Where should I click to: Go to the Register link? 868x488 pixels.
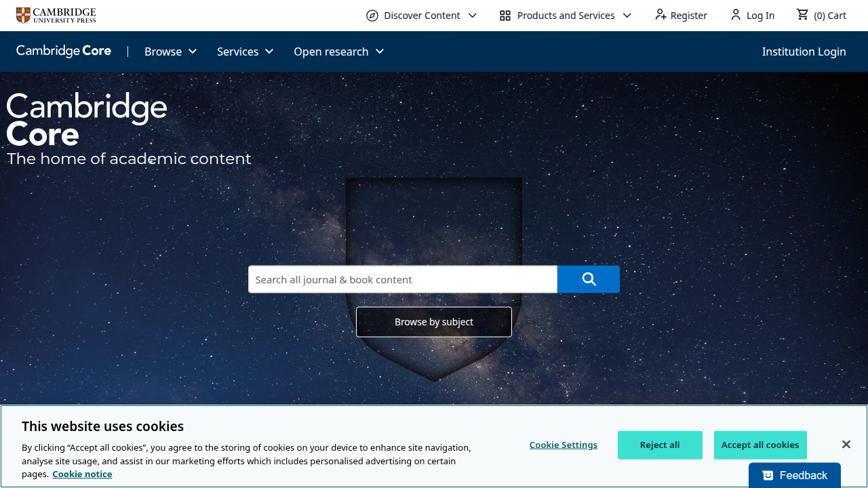(x=681, y=16)
